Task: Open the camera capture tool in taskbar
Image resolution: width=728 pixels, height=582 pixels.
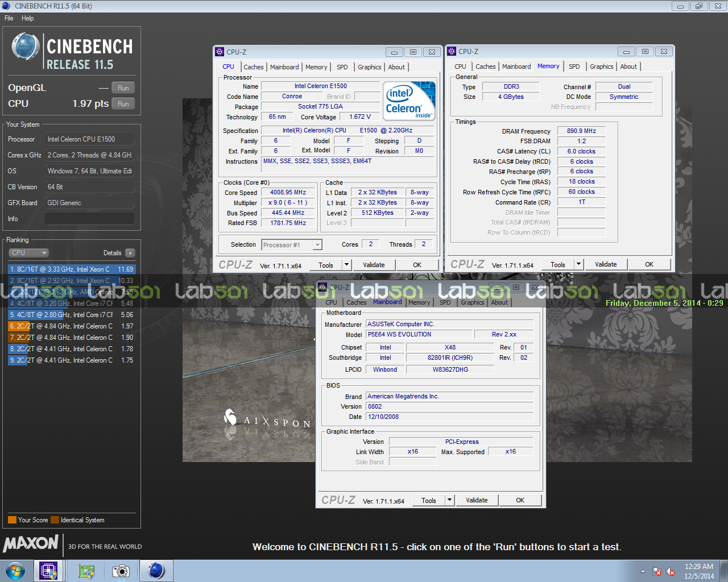Action: click(x=121, y=571)
